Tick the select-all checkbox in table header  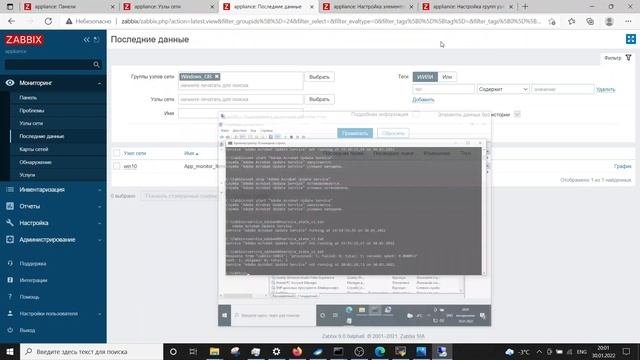pos(117,153)
